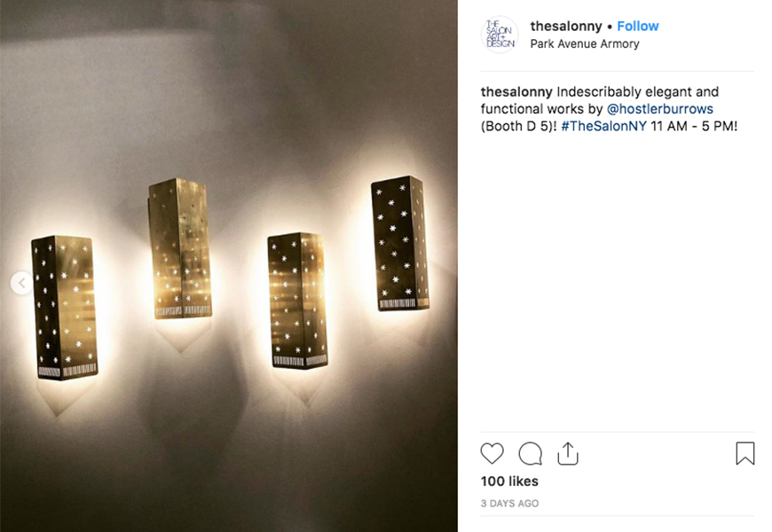Click thesalonny username in the caption

516,92
